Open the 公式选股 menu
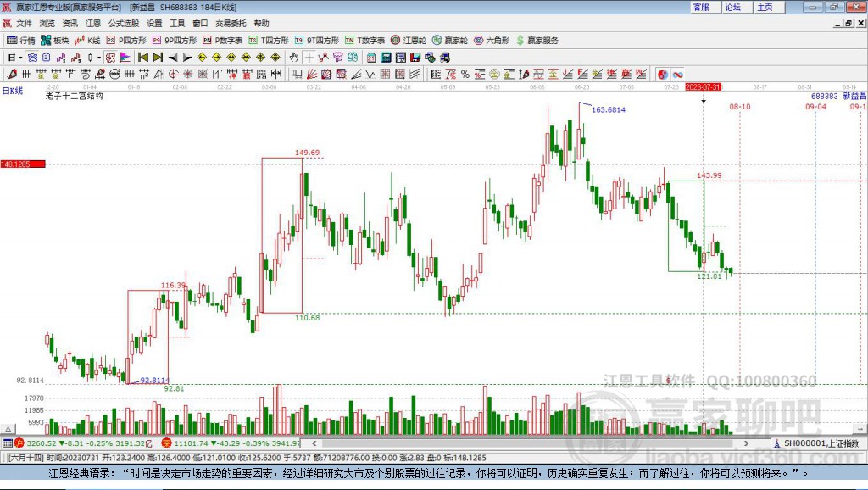The width and height of the screenshot is (868, 490). click(124, 23)
